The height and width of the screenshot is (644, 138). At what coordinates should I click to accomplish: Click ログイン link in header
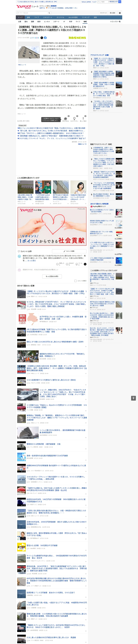click(x=42, y=8)
